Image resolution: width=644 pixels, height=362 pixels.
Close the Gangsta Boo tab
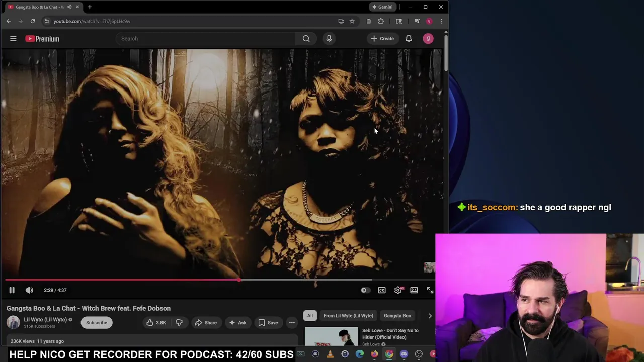(77, 7)
